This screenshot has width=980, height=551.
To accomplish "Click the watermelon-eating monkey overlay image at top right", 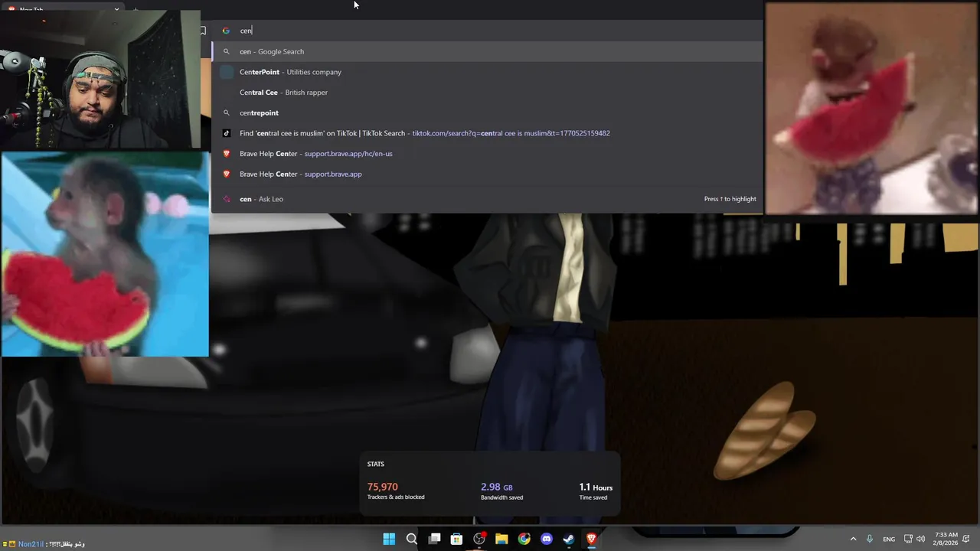I will tap(871, 108).
